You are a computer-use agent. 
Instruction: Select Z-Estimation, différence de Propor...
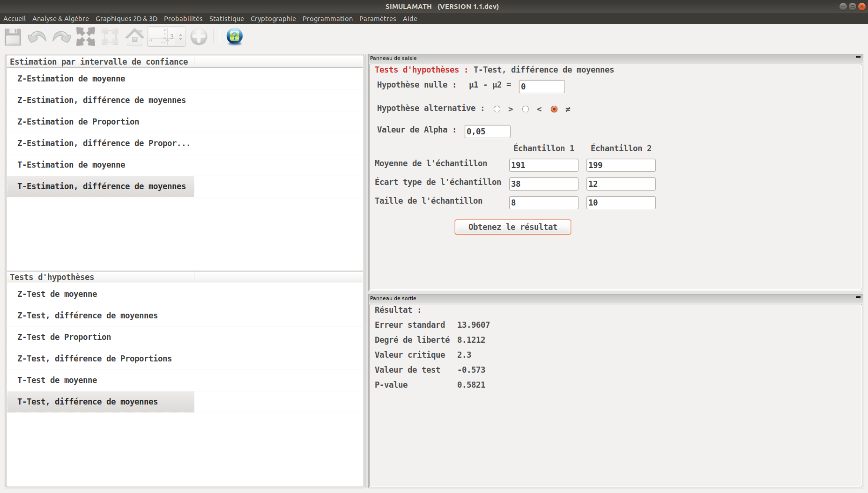101,143
